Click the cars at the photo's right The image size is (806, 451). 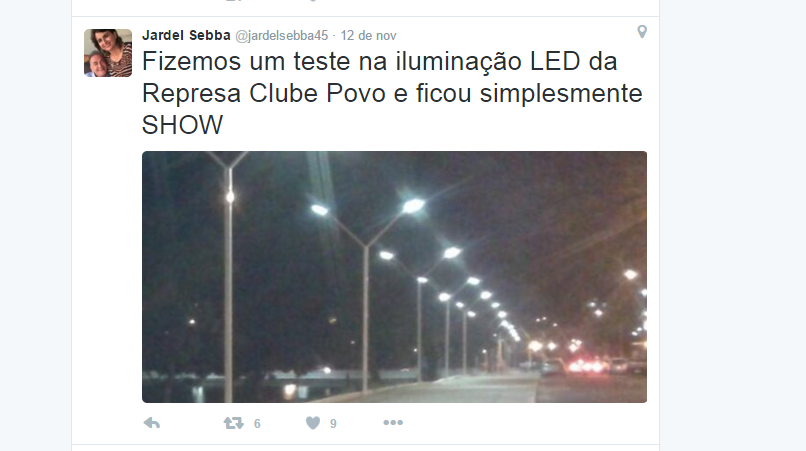coord(591,366)
